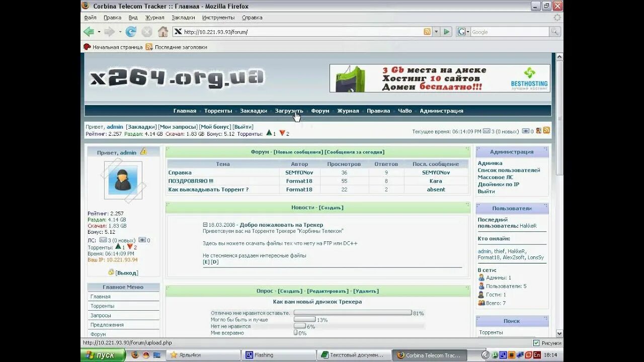The image size is (644, 362).
Task: Open the Справка menu in the menu bar
Action: (x=252, y=18)
